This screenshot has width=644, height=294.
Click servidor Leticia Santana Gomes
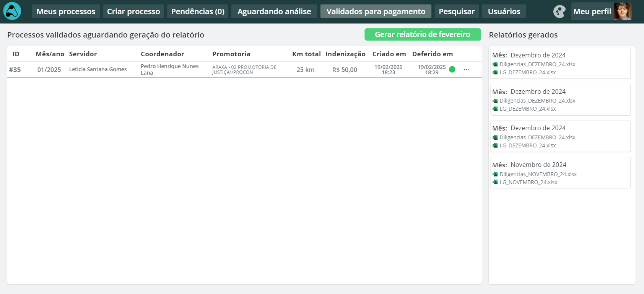[98, 69]
